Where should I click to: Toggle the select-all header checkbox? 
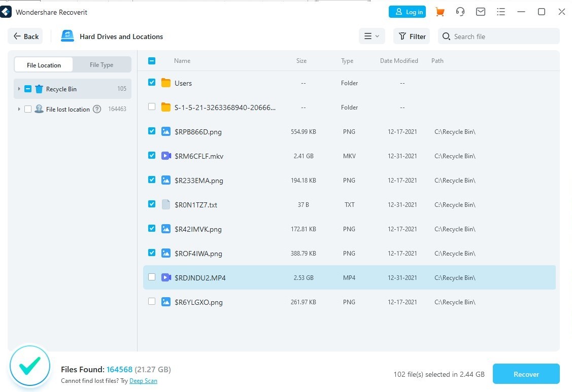(x=152, y=60)
